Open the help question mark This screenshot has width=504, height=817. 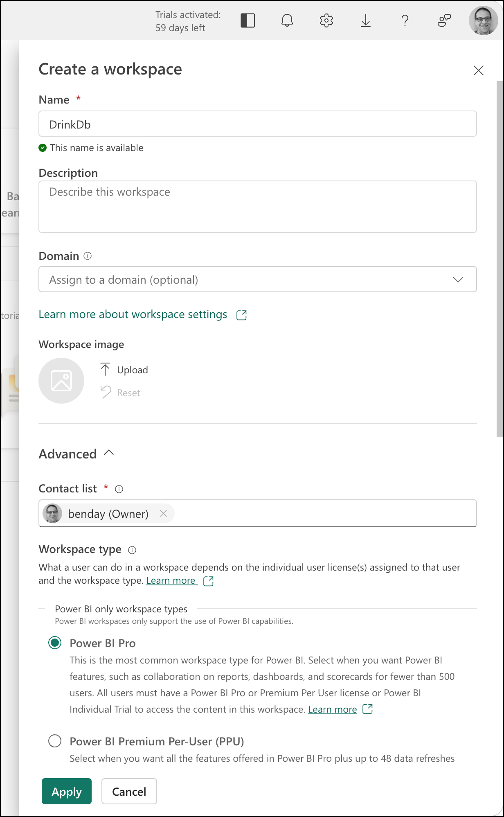tap(405, 20)
